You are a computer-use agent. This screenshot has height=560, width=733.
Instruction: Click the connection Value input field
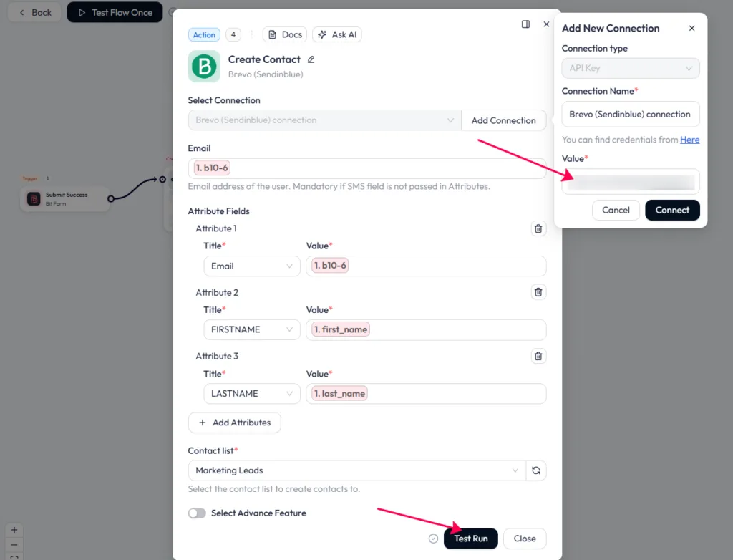(x=630, y=181)
